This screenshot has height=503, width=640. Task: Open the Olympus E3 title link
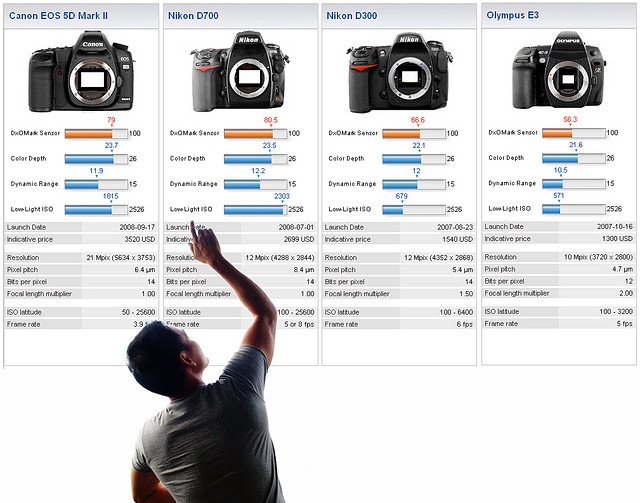click(512, 15)
